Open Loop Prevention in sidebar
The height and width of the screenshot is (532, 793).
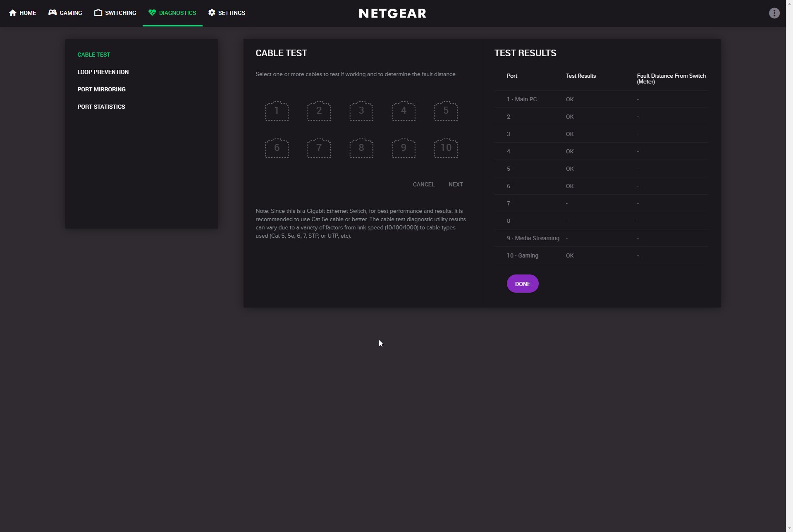(103, 72)
